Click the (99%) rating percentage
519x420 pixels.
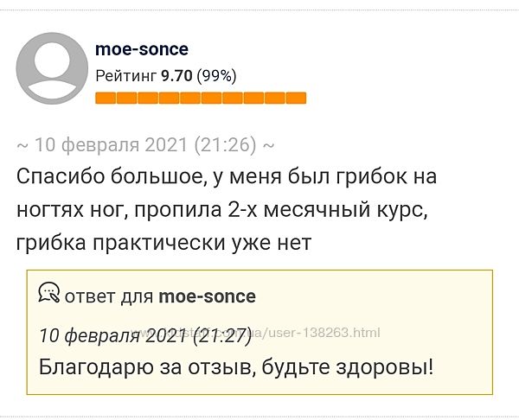(x=216, y=75)
